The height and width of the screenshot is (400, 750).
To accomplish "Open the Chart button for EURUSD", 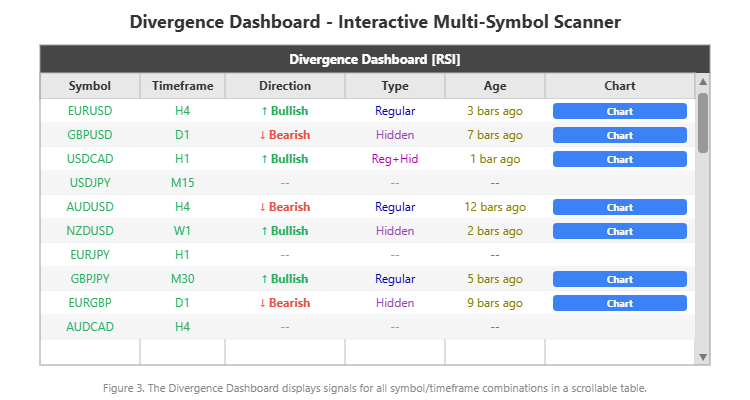I will tap(619, 111).
